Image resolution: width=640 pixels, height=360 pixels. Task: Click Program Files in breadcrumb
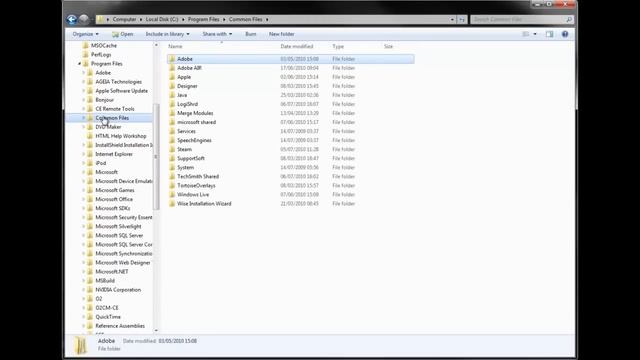tap(204, 19)
